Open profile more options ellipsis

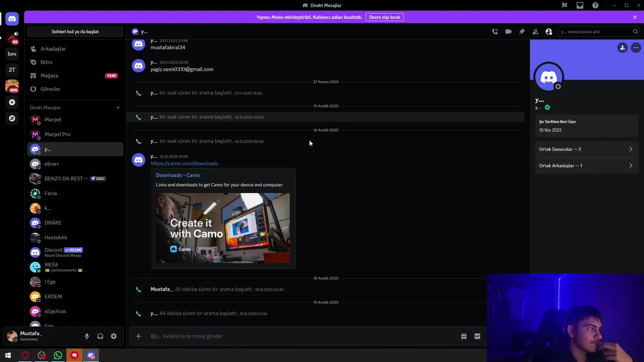click(x=636, y=48)
